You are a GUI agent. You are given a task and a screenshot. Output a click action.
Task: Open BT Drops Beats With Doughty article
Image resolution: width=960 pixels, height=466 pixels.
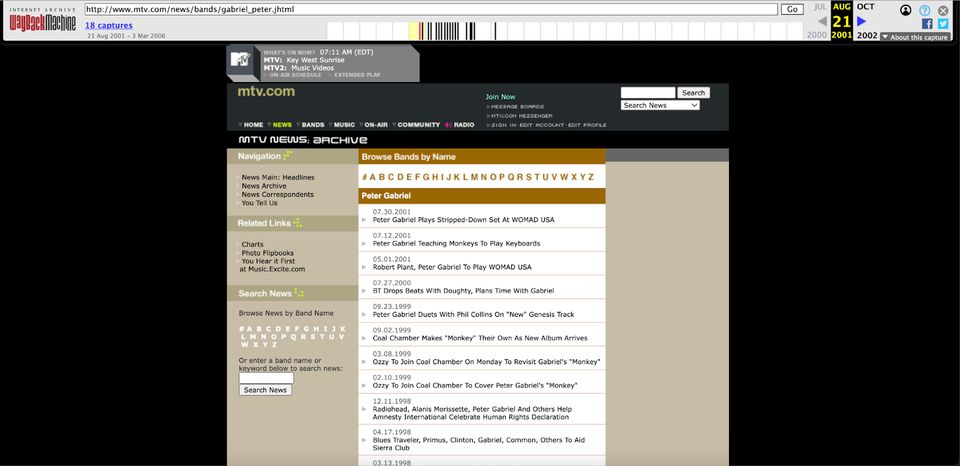[x=463, y=291]
